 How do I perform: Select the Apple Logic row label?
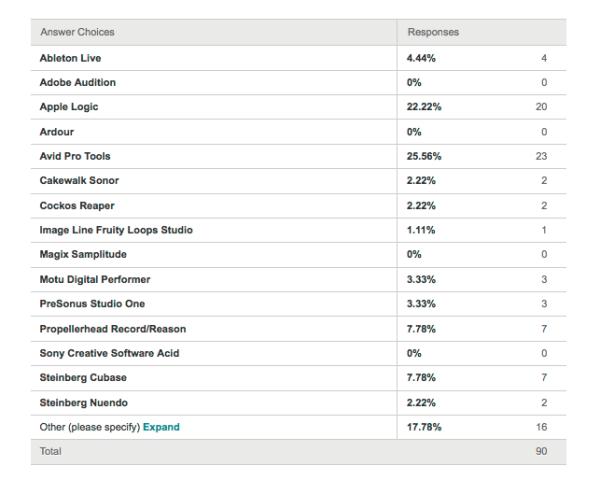coord(69,107)
